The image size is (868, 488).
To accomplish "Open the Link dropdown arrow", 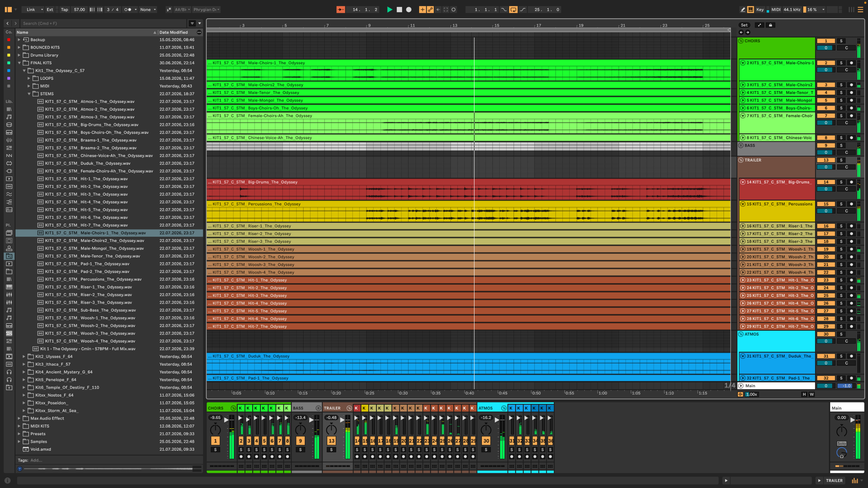I will pyautogui.click(x=42, y=10).
